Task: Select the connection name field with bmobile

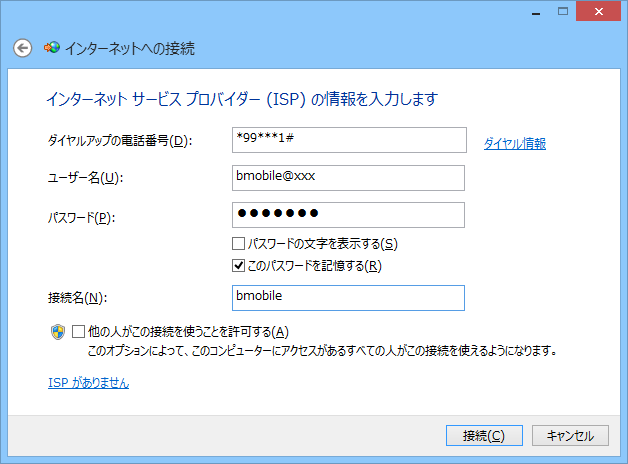Action: click(x=347, y=298)
